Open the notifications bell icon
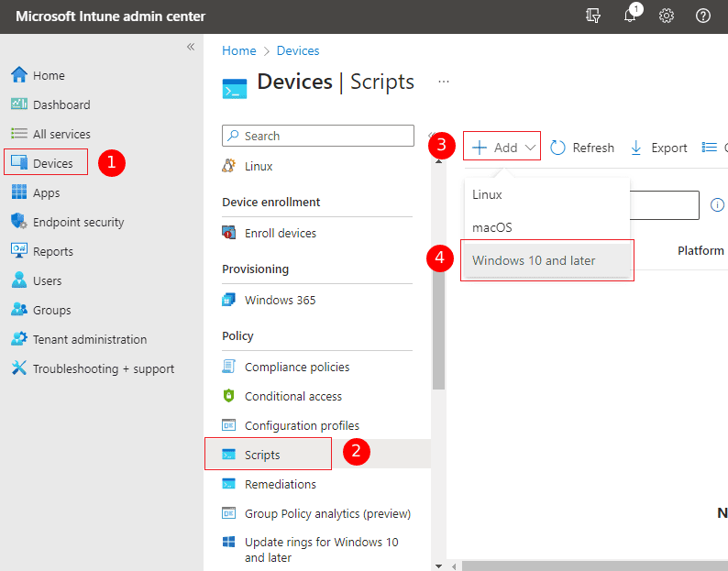The width and height of the screenshot is (728, 571). click(630, 16)
